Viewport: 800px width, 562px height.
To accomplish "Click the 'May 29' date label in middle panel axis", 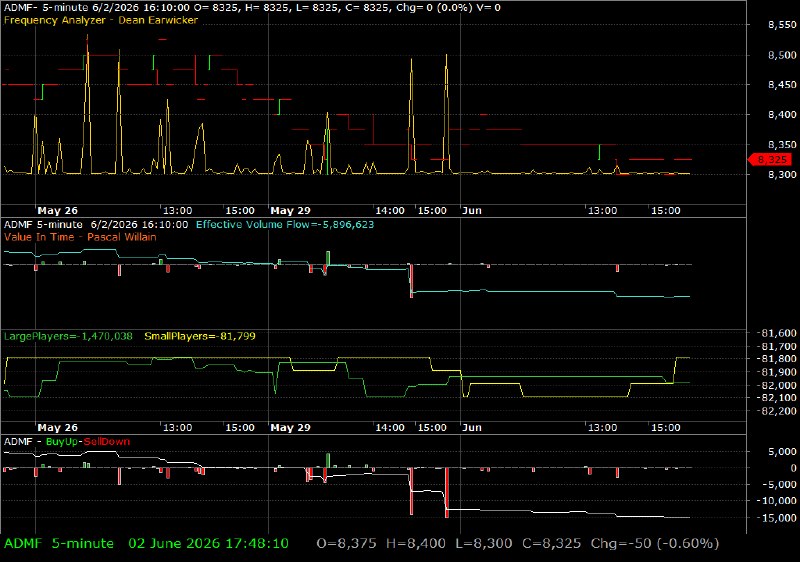I will (x=290, y=427).
